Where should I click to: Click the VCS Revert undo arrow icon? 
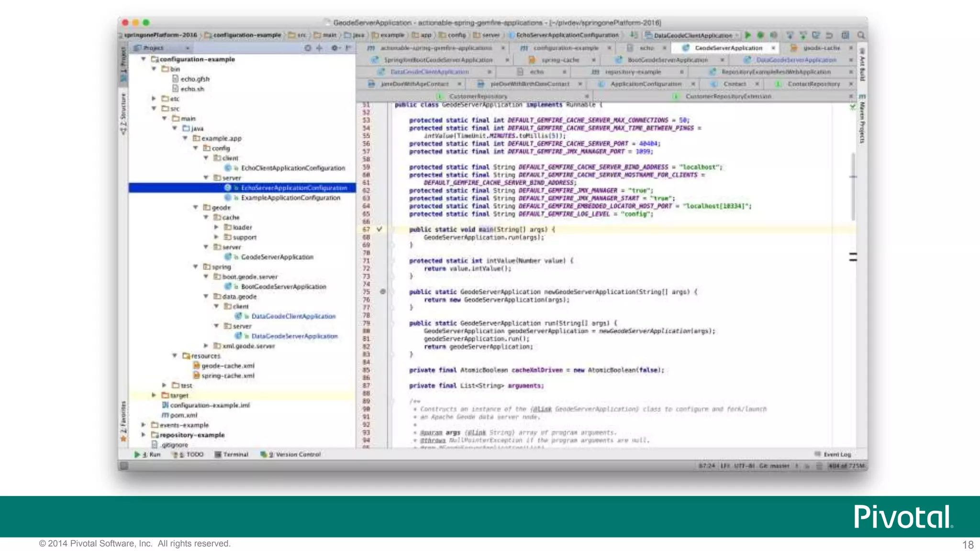click(x=829, y=35)
